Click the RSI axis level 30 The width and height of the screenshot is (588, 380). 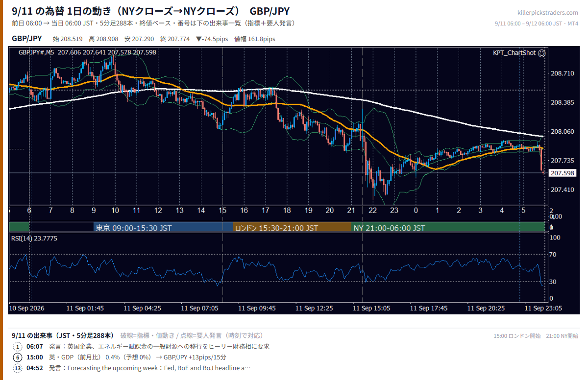click(552, 282)
